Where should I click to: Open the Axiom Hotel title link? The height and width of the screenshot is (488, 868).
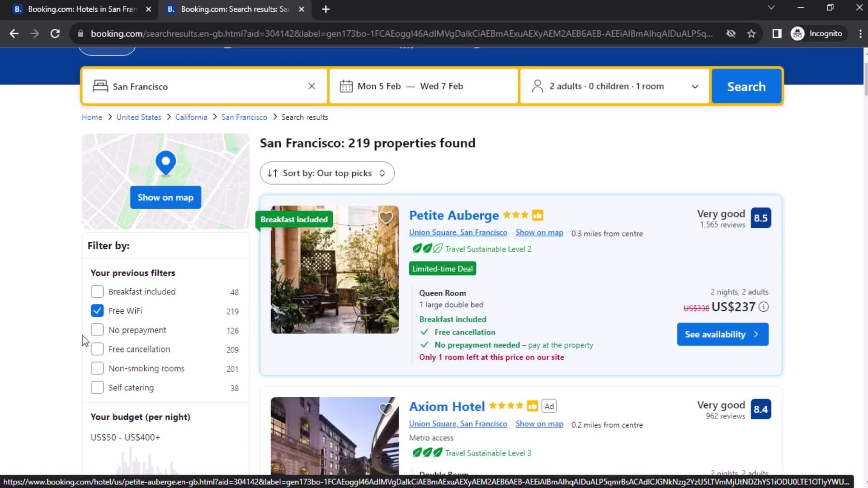point(447,407)
